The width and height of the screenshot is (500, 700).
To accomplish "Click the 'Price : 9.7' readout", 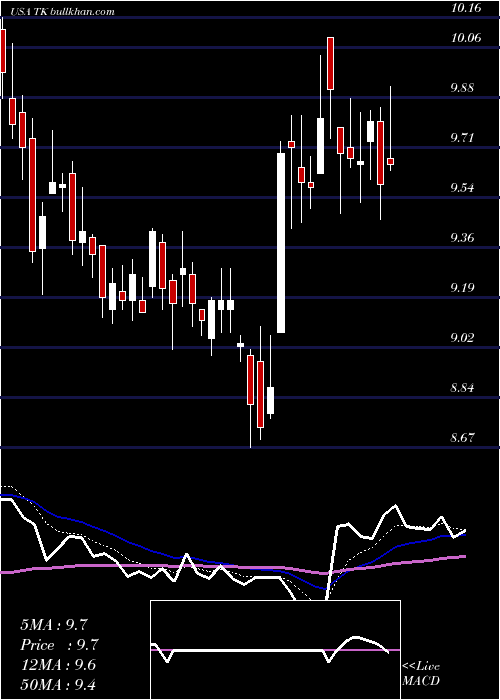I will tap(59, 645).
